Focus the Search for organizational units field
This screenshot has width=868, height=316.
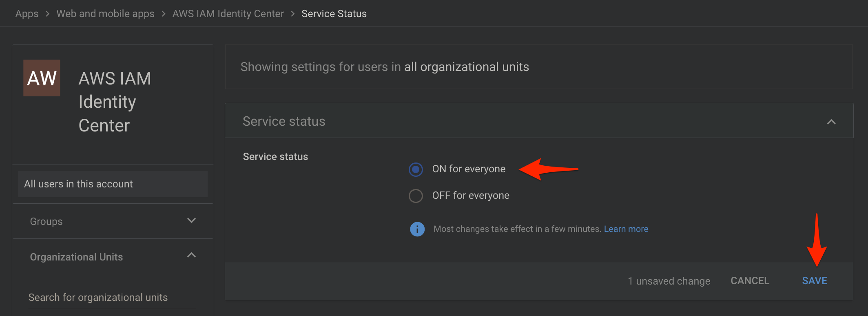click(x=113, y=298)
